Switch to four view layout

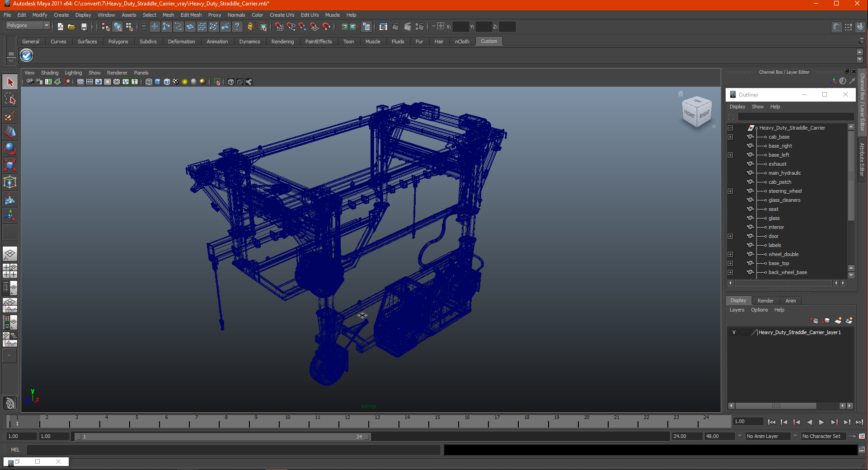[10, 271]
